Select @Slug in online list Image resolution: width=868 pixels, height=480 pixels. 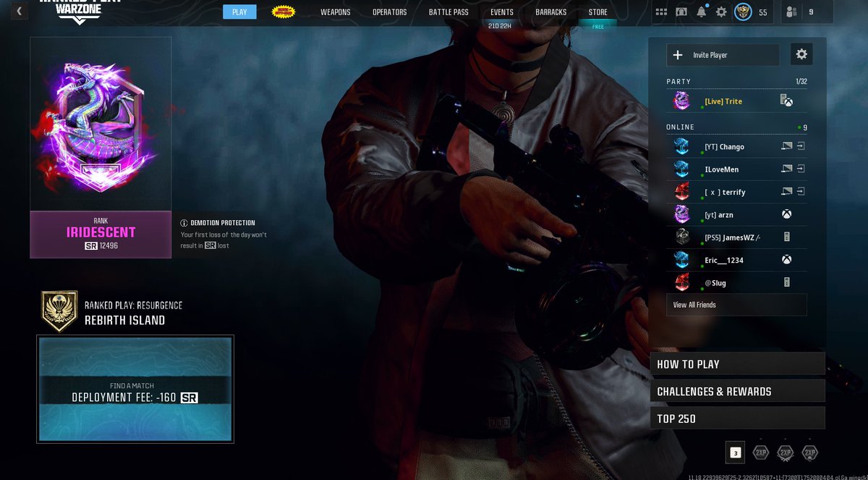736,282
